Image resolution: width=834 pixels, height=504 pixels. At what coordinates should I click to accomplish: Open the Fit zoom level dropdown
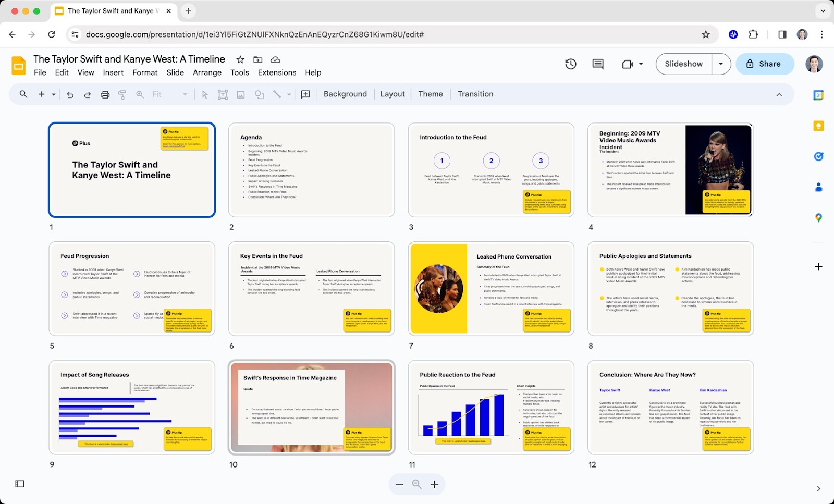coord(170,94)
